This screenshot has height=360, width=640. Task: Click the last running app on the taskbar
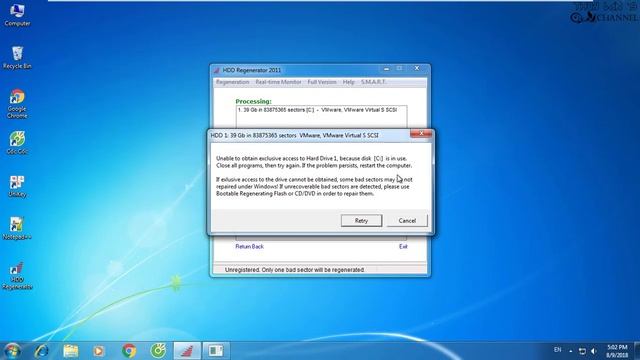[x=216, y=351]
